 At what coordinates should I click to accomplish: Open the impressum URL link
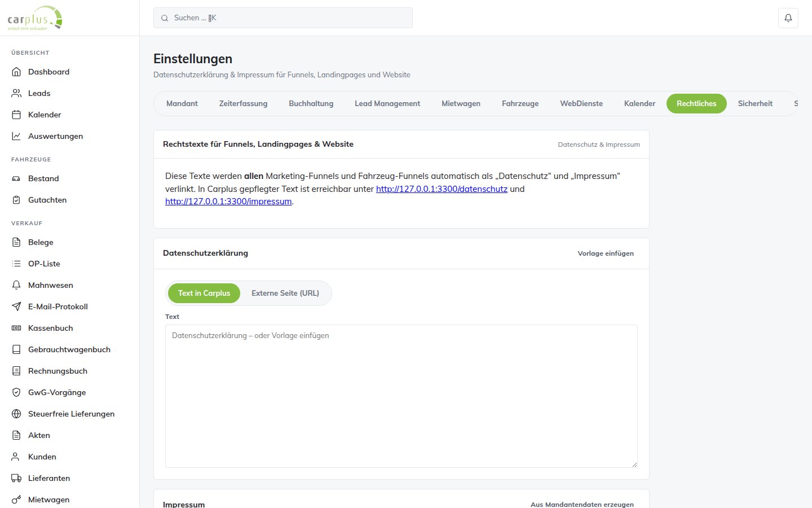pyautogui.click(x=228, y=202)
